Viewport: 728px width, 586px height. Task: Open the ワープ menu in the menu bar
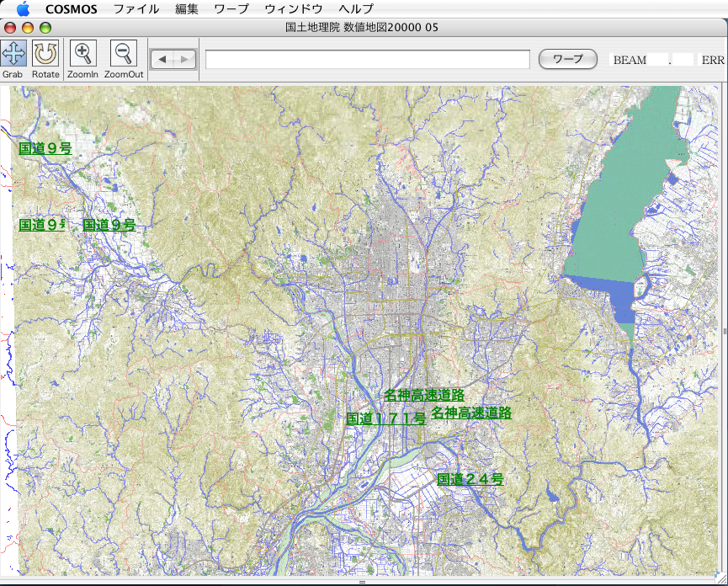pos(231,8)
